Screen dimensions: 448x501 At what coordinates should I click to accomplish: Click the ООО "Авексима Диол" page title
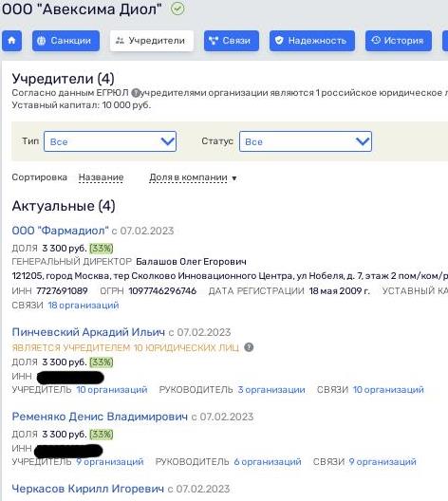pos(82,9)
